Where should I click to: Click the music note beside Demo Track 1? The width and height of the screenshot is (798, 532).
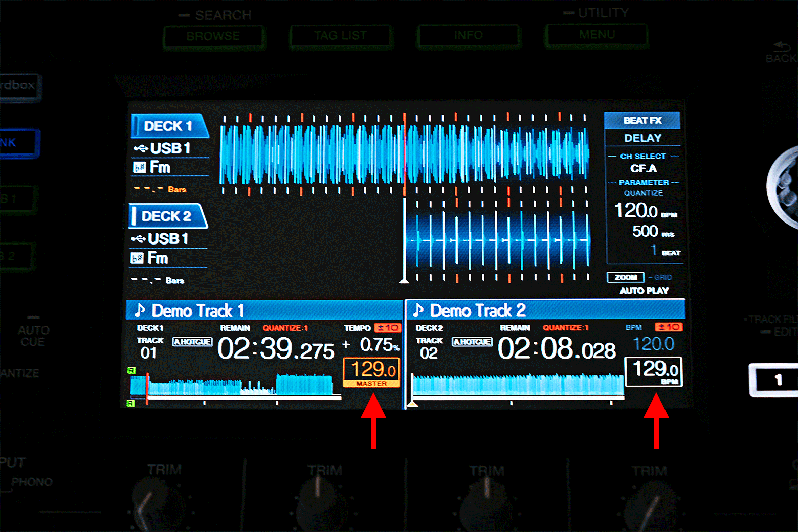coord(140,310)
